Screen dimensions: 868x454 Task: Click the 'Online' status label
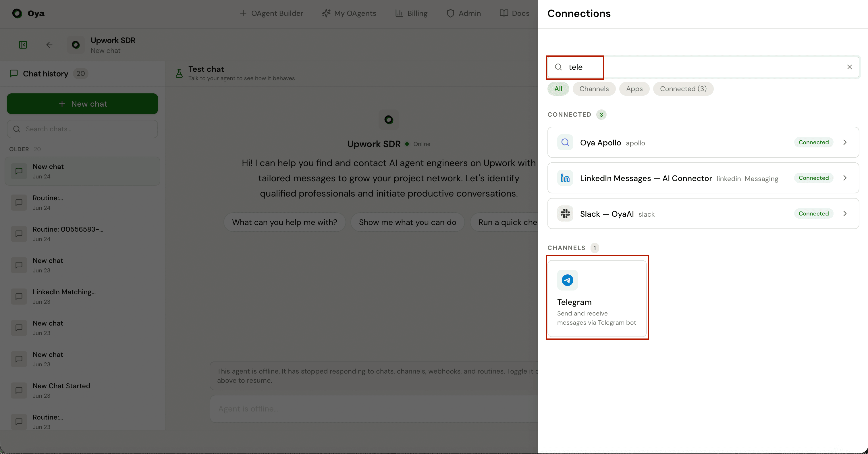tap(422, 144)
